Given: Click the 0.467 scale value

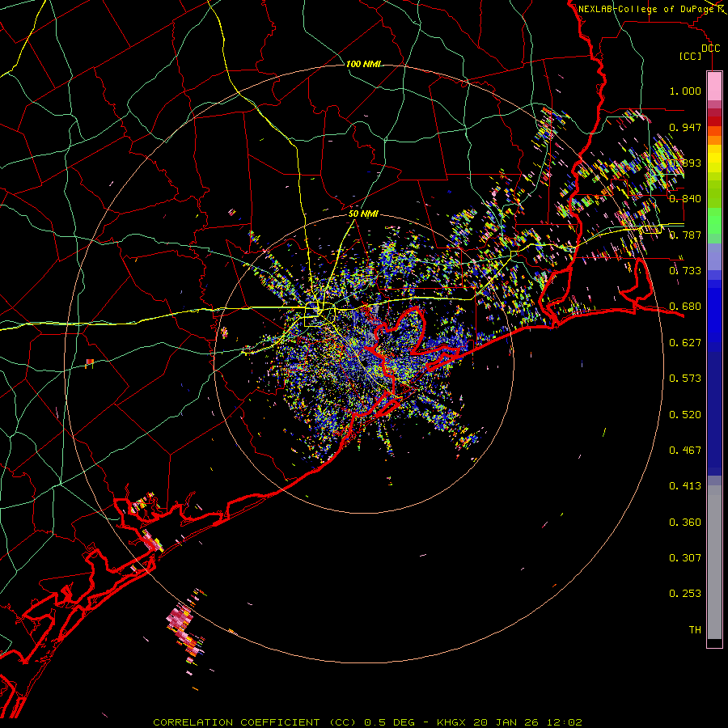Looking at the screenshot, I should [x=685, y=451].
